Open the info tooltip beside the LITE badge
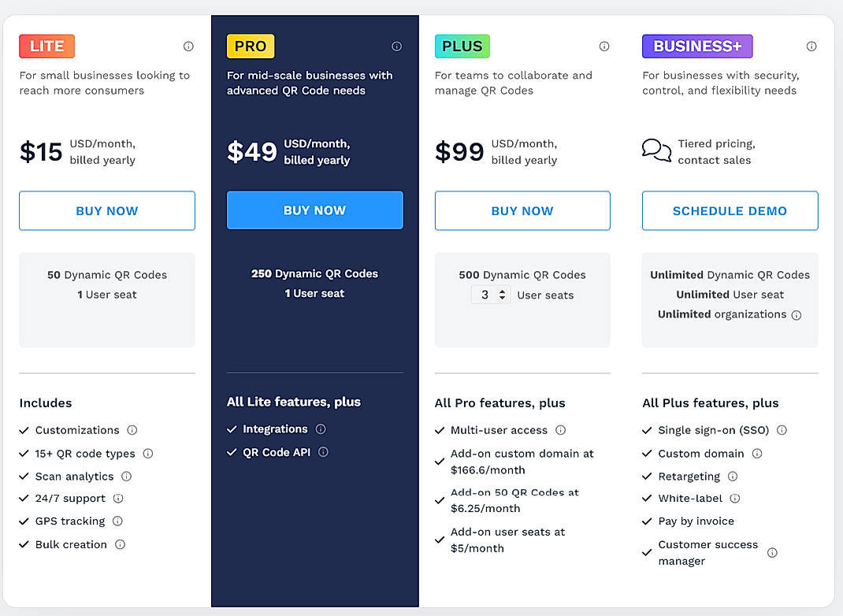Image resolution: width=843 pixels, height=616 pixels. click(188, 46)
